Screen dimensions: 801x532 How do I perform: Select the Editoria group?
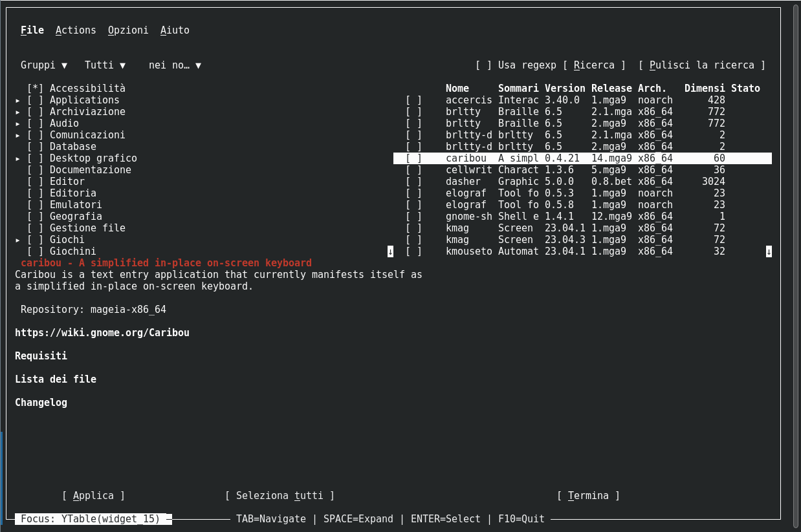pos(73,193)
